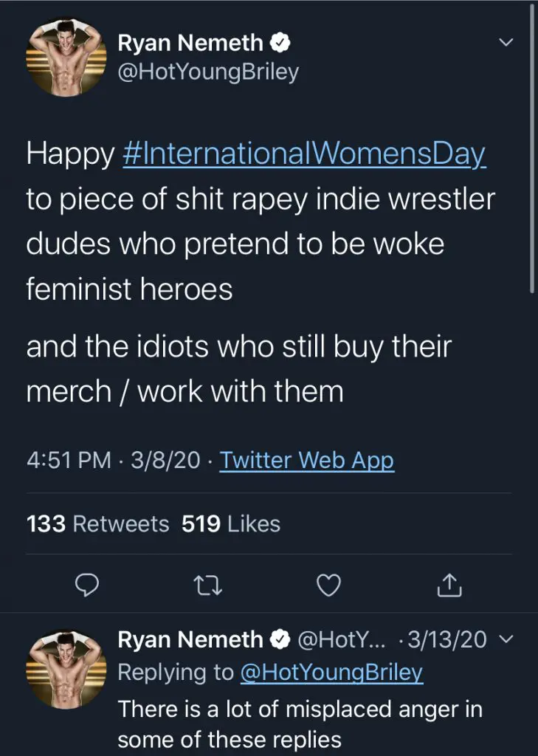The image size is (538, 756).
Task: Open the @HotYoungBriley handle under the top name
Action: pos(208,73)
